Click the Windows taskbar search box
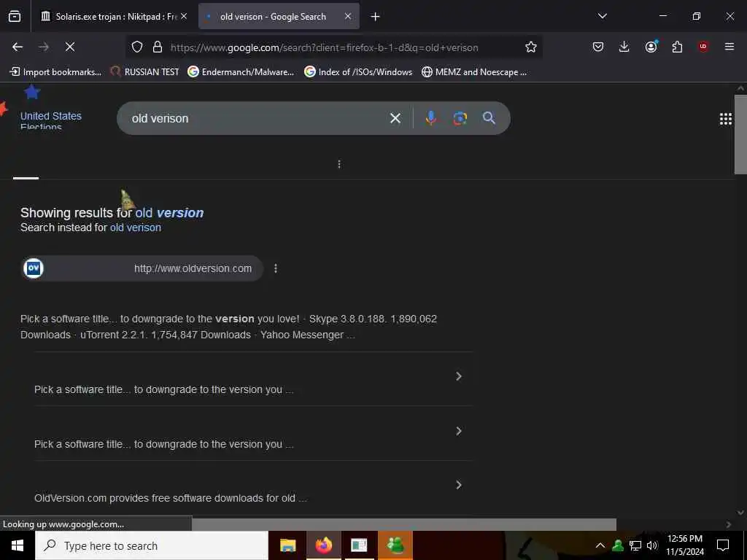The width and height of the screenshot is (747, 560). [152, 545]
